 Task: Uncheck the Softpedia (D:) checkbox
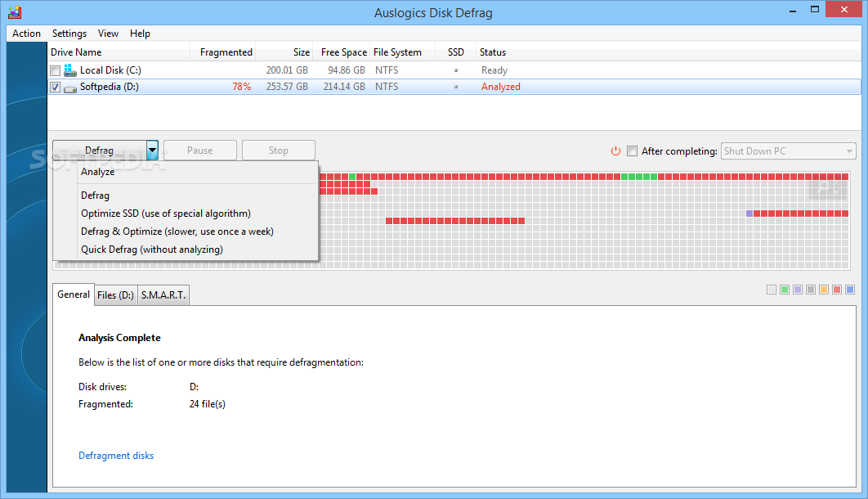click(x=55, y=87)
